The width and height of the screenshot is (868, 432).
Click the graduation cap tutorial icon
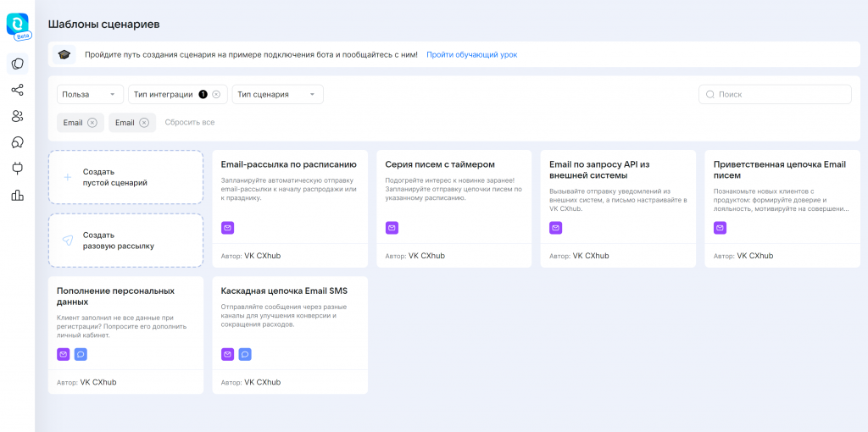coord(64,55)
